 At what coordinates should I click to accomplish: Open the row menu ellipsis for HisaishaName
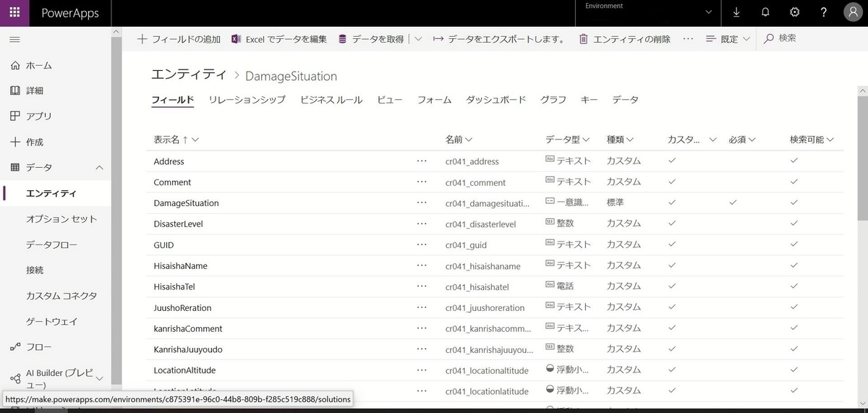click(x=422, y=265)
